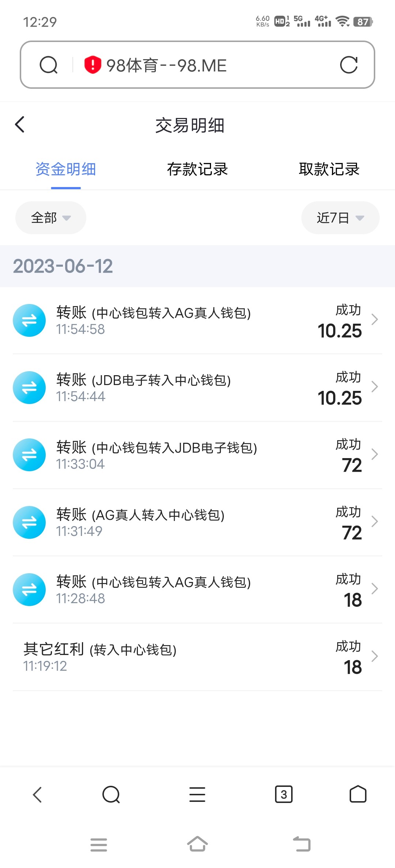Screen dimensions: 395x868
Task: Open the 近7日 date range dropdown
Action: coord(340,218)
